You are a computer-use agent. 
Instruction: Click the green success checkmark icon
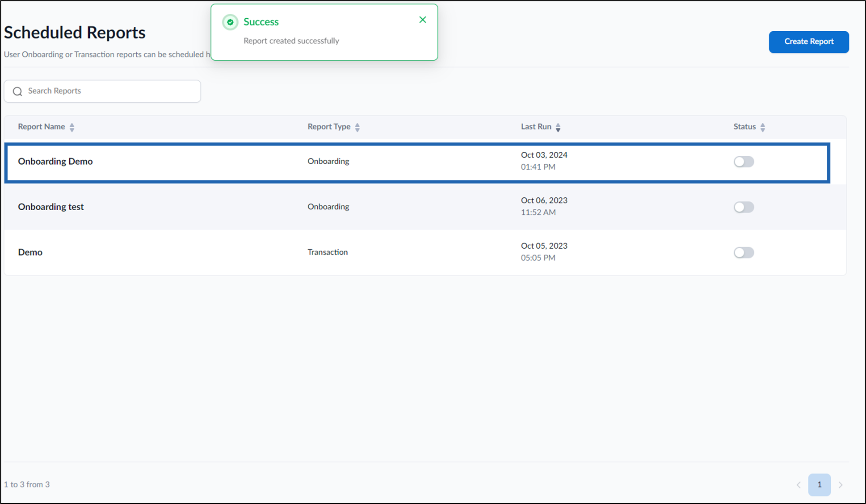230,22
